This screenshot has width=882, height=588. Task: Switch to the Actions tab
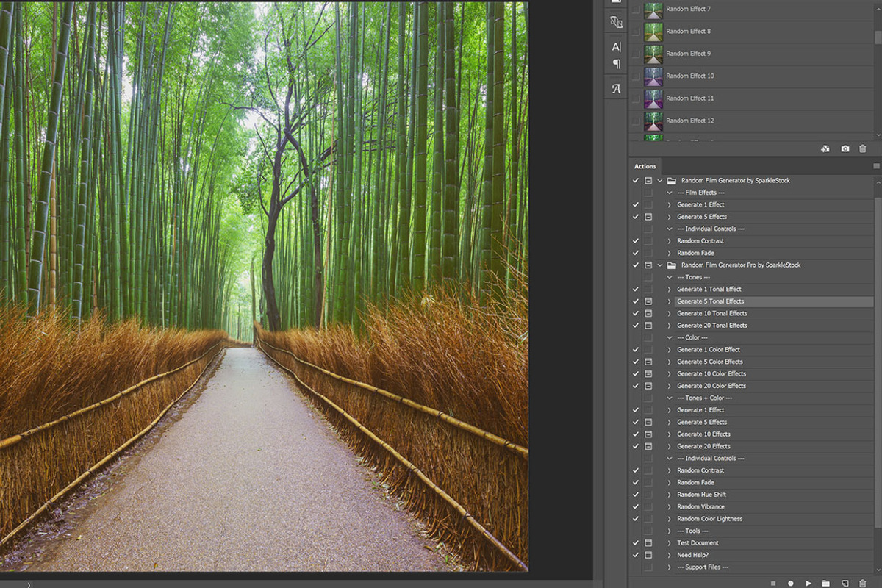[645, 166]
